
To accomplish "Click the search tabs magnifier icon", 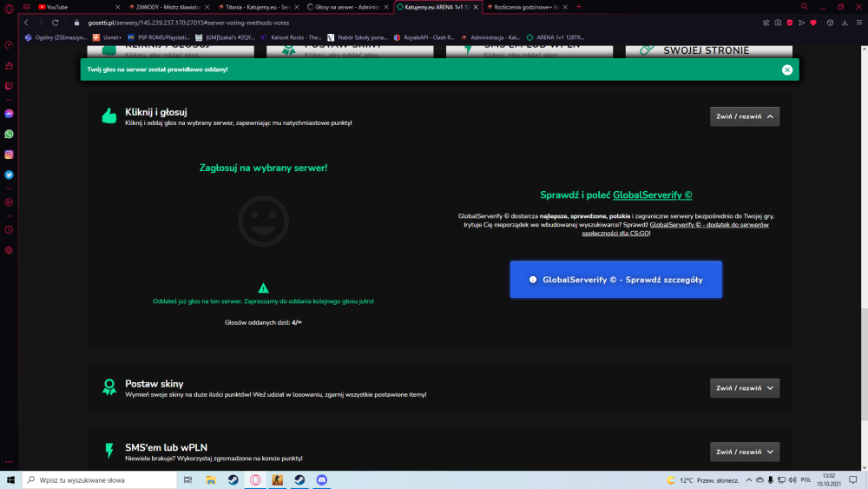I will click(x=805, y=7).
